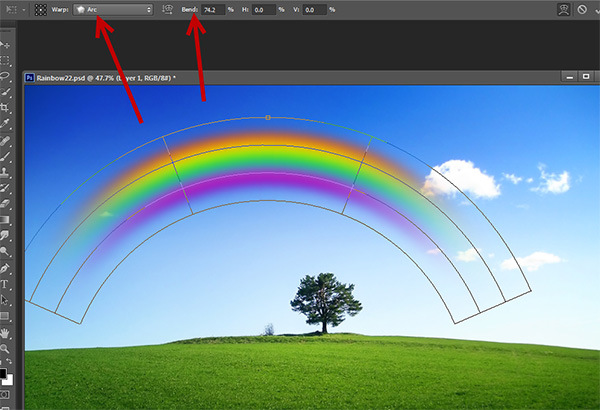Cancel the transform in options bar

tap(582, 9)
